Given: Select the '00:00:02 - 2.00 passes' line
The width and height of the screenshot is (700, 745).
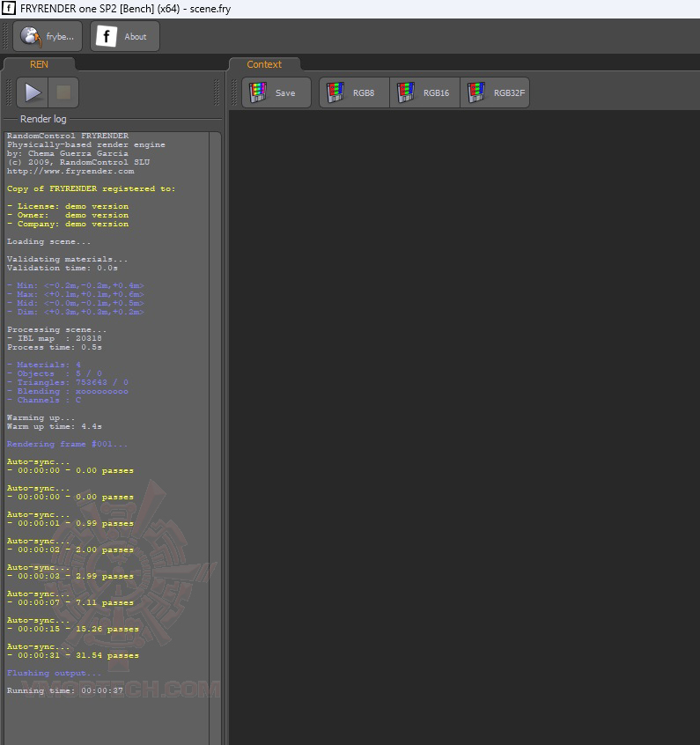Looking at the screenshot, I should [x=70, y=550].
